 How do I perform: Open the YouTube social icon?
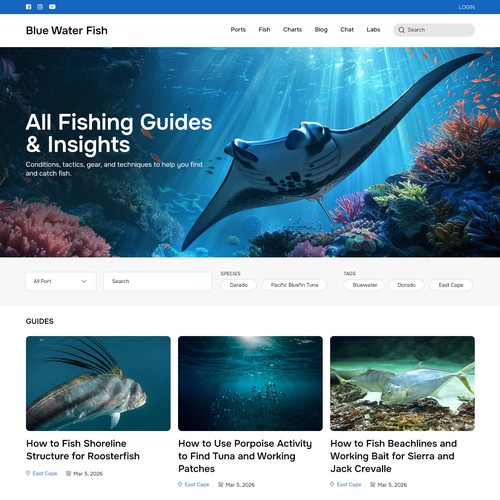point(52,7)
